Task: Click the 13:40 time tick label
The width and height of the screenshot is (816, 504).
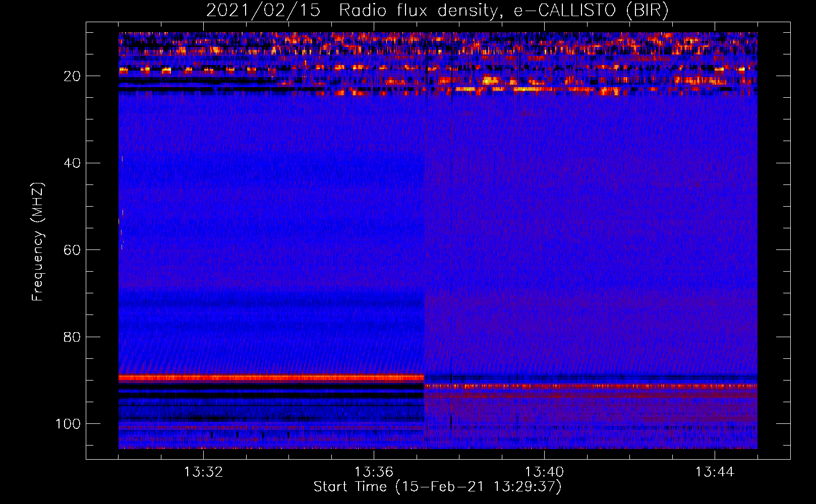Action: coord(544,472)
